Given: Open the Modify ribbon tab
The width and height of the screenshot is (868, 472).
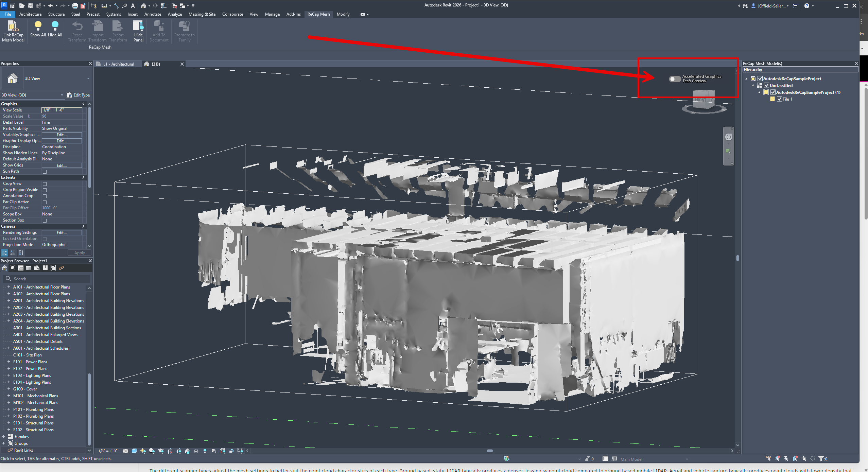Looking at the screenshot, I should (x=343, y=14).
